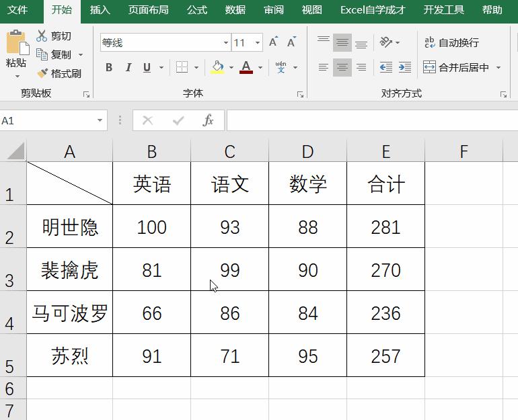518x420 pixels.
Task: Select the Format Painter brush
Action: [x=42, y=73]
